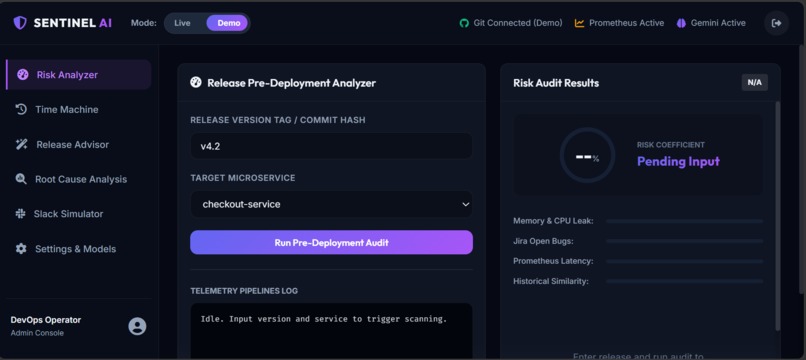Click the GitHub icon beside Git Connected

tap(464, 23)
